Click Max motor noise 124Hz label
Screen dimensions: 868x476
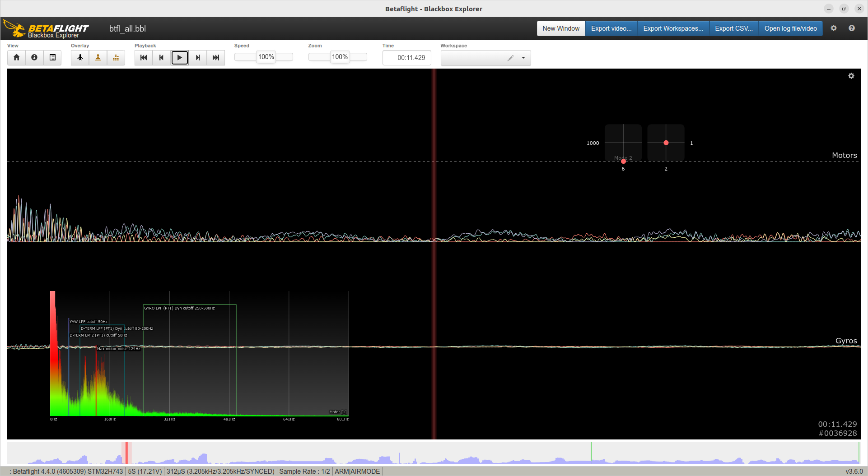tap(119, 349)
